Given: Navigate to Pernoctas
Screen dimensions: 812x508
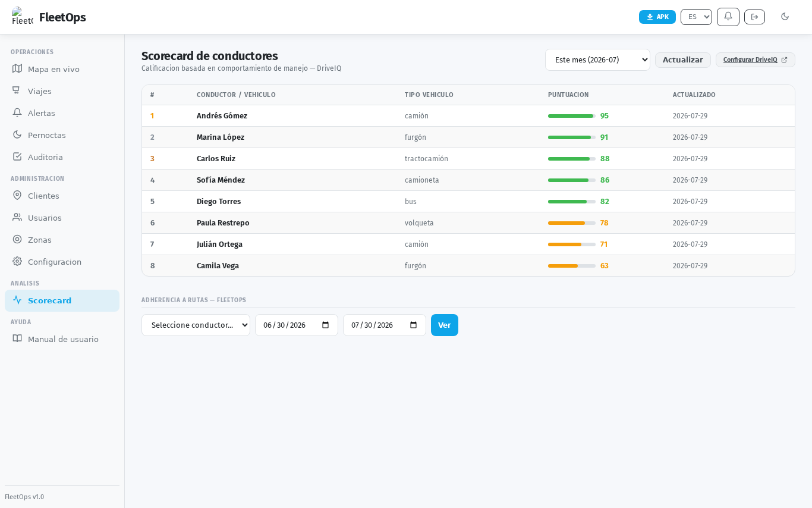Looking at the screenshot, I should point(62,134).
